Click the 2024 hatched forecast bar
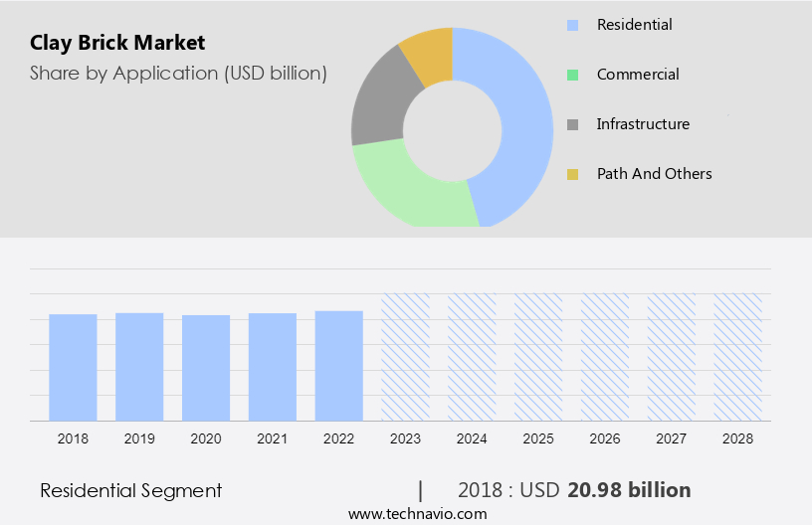This screenshot has width=812, height=525. coord(472,357)
